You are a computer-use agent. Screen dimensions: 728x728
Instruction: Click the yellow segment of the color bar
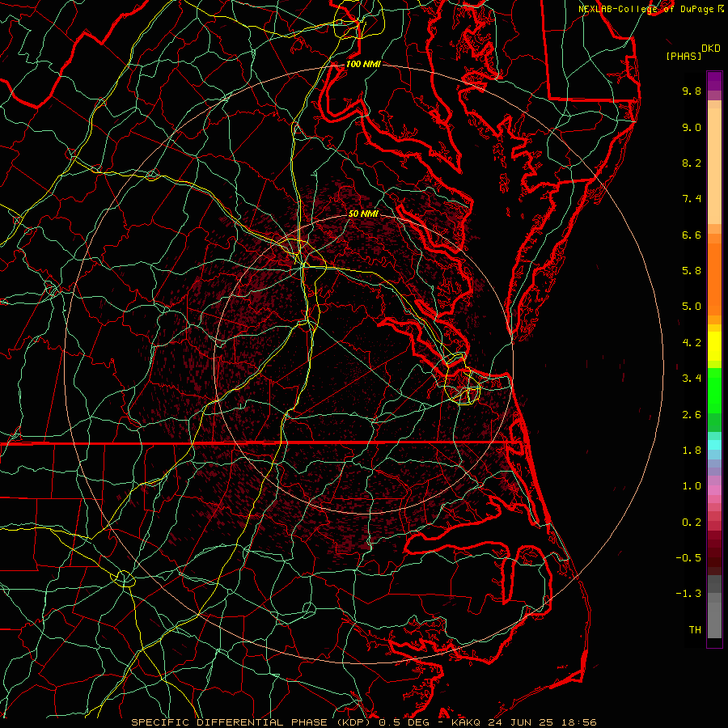(x=714, y=346)
